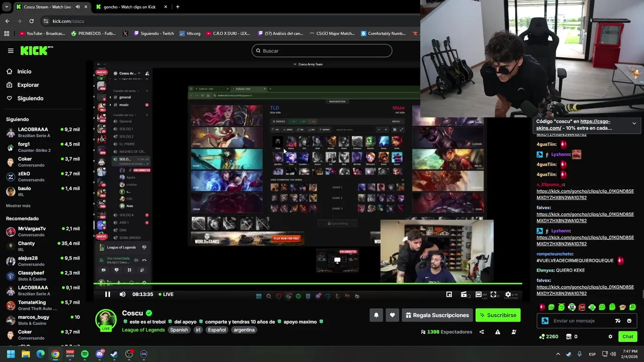This screenshot has height=362, width=644.
Task: Click the Suscribirse button
Action: (498, 315)
